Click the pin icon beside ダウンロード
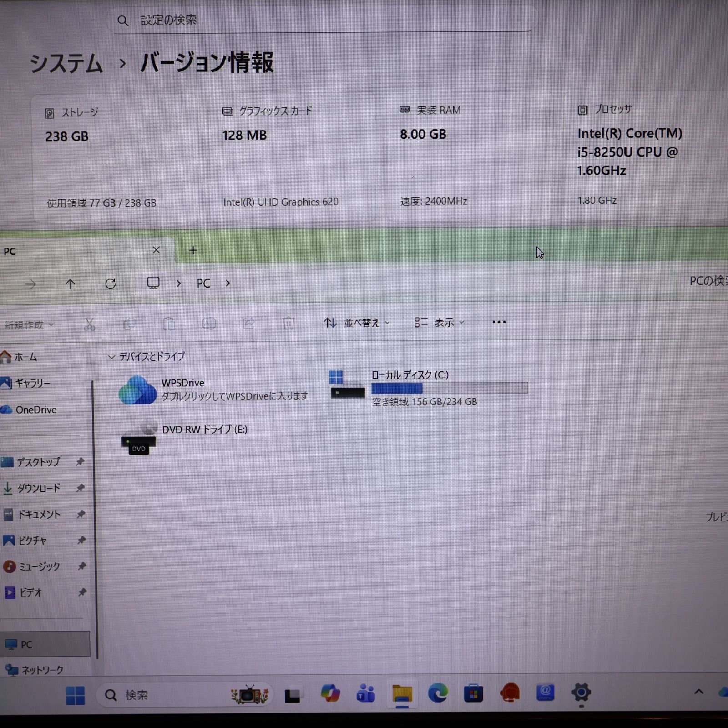The height and width of the screenshot is (728, 728). pos(81,488)
